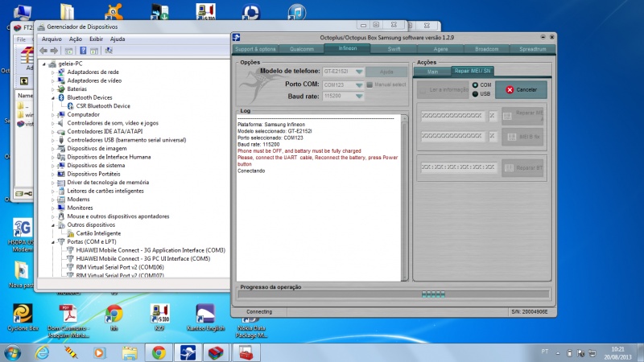
Task: Collapse the geleia-PC root node
Action: pos(44,64)
